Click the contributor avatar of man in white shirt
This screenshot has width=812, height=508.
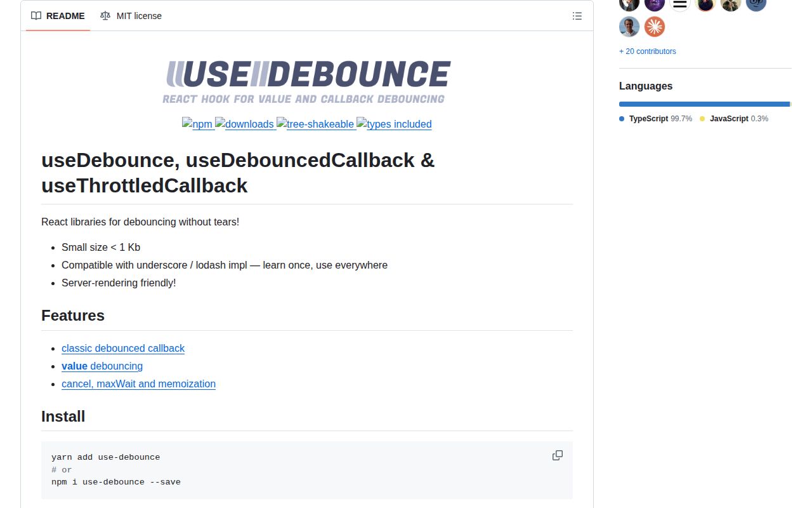click(629, 27)
